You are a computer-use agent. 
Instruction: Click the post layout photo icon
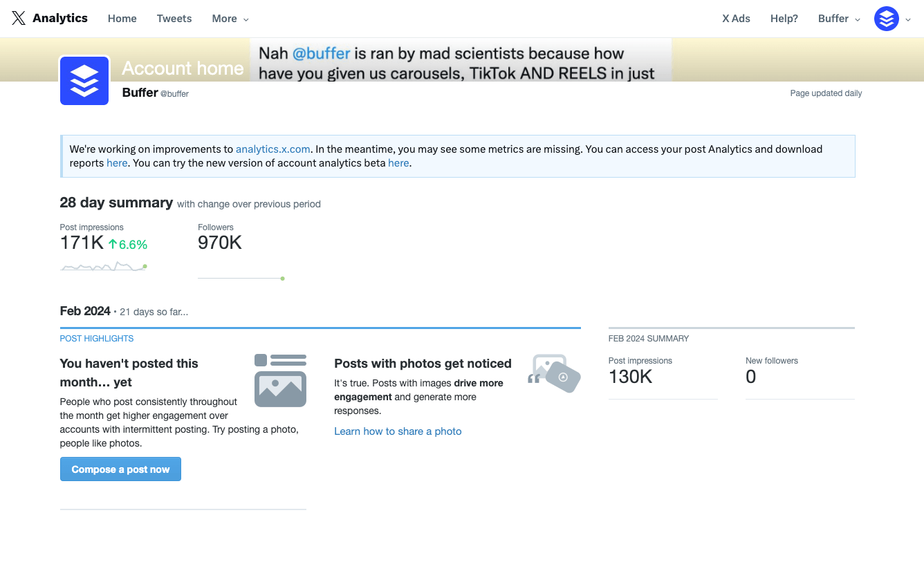tap(280, 380)
